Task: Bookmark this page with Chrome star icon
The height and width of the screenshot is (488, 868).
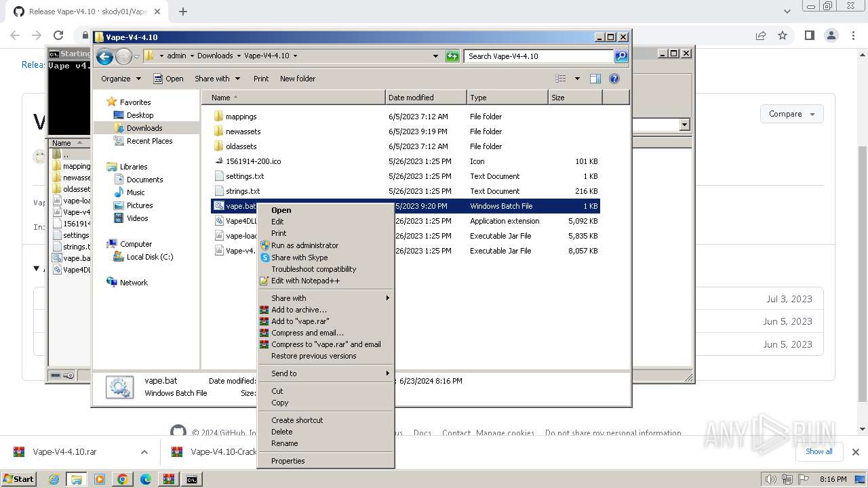Action: [783, 35]
